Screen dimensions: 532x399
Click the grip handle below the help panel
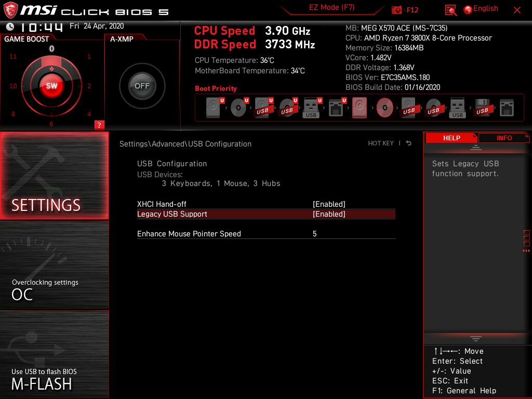(x=476, y=338)
